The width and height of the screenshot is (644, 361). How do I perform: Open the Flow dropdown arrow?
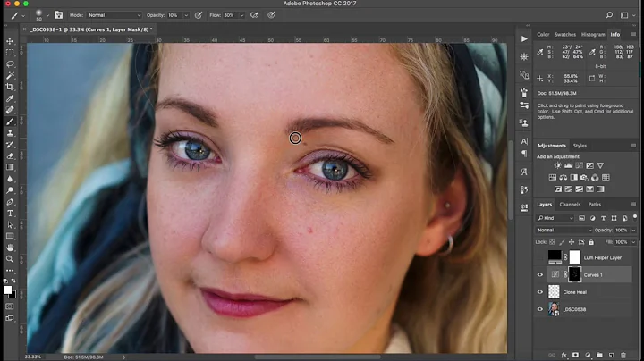coord(241,15)
